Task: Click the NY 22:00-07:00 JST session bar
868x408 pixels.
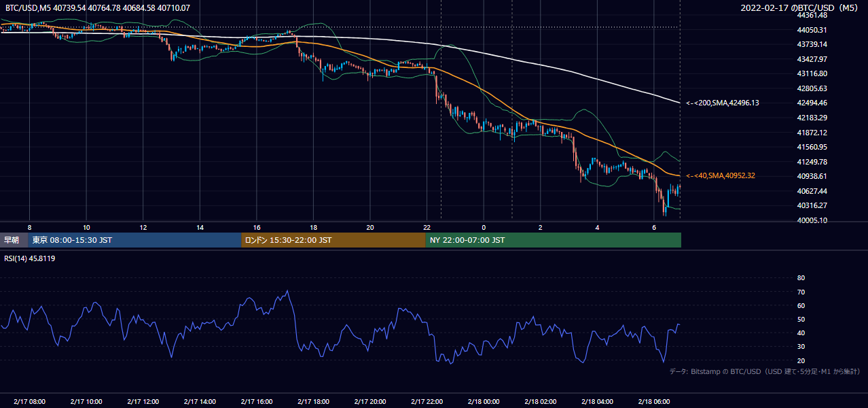Action: point(554,240)
